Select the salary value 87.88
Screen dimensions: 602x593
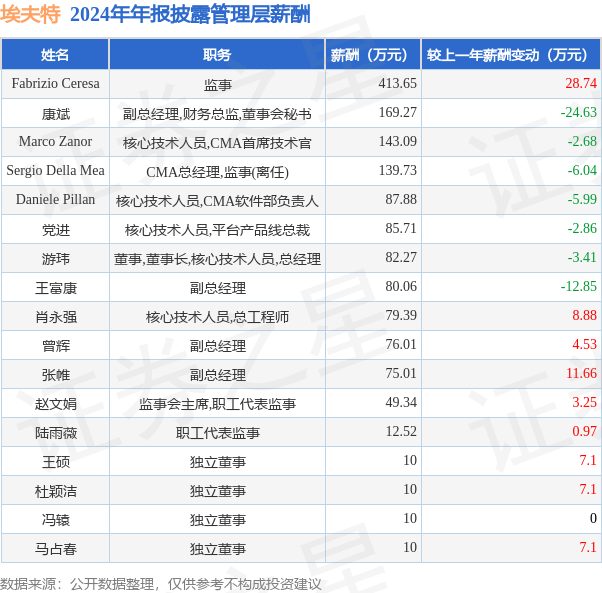401,199
